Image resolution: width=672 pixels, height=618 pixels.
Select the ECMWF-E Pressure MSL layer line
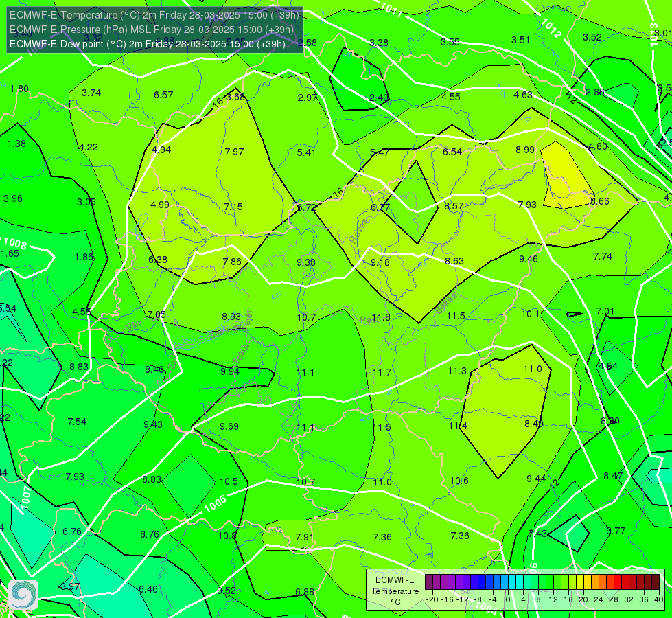[152, 30]
